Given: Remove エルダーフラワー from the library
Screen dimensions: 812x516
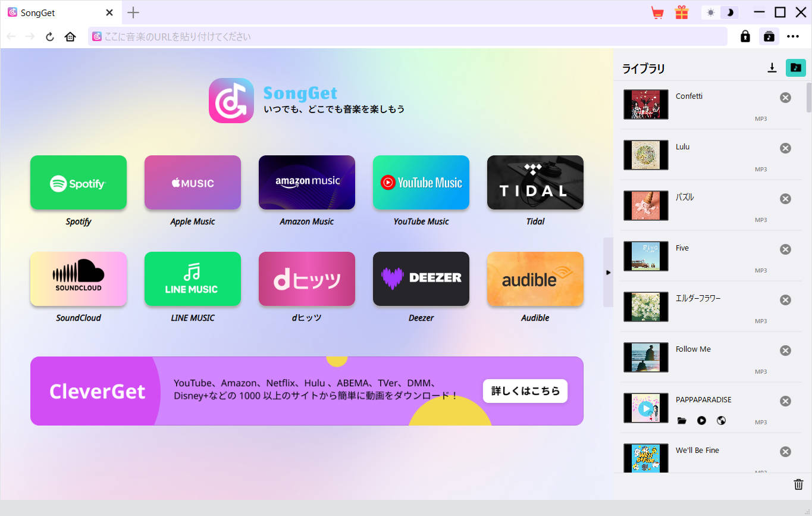Looking at the screenshot, I should [x=785, y=300].
